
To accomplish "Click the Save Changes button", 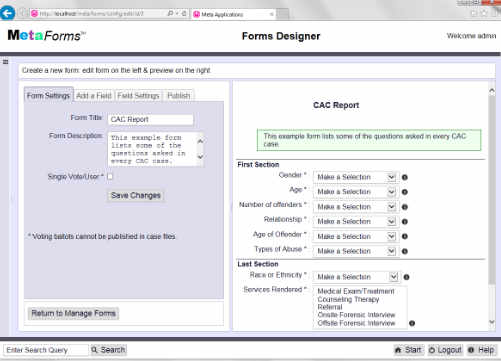I will click(136, 196).
